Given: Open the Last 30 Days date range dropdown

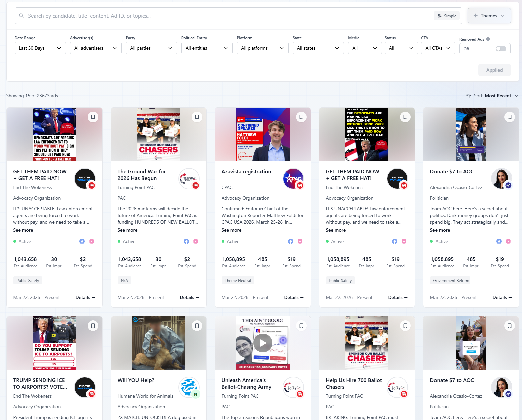Looking at the screenshot, I should click(40, 48).
